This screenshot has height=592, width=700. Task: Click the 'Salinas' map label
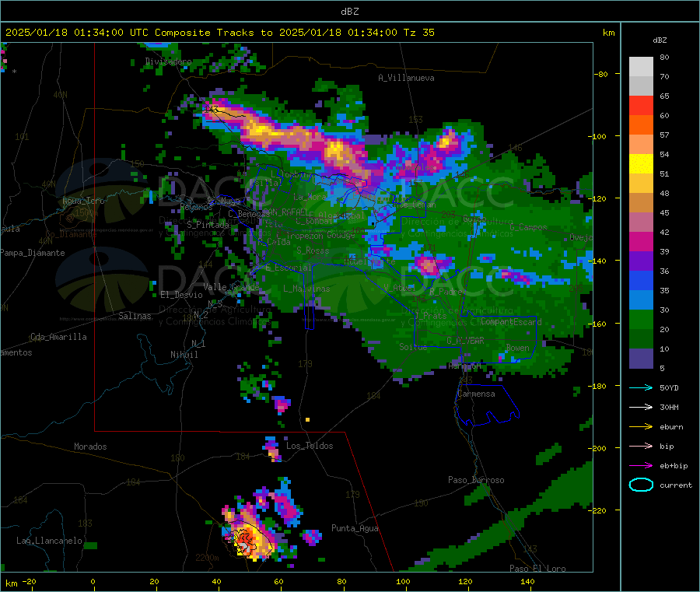coord(135,316)
